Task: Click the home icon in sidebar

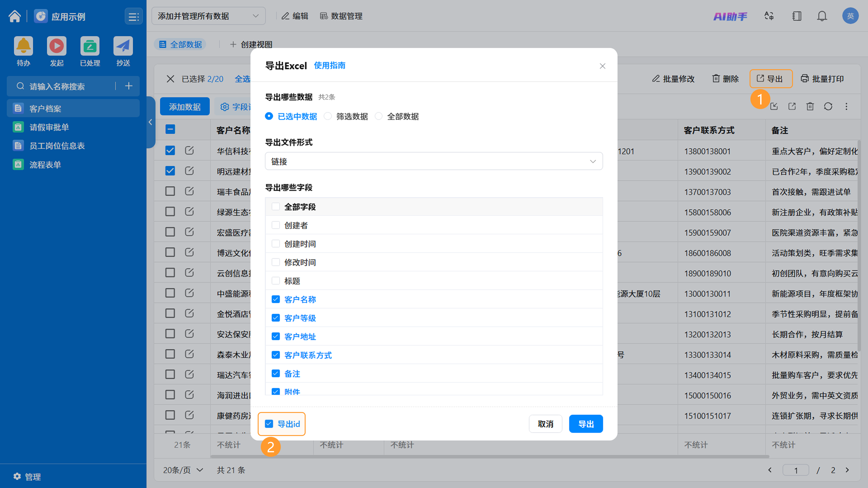Action: (14, 16)
